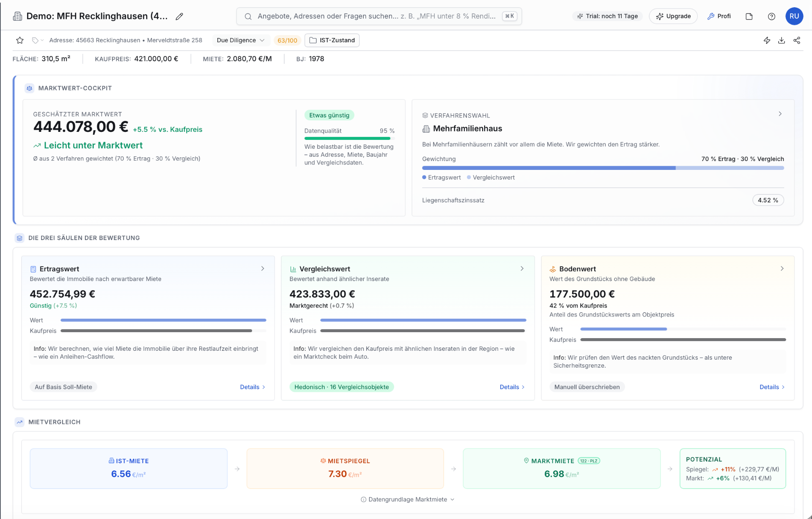The height and width of the screenshot is (519, 812).
Task: Expand the Vergleichswert card chevron
Action: coord(522,268)
